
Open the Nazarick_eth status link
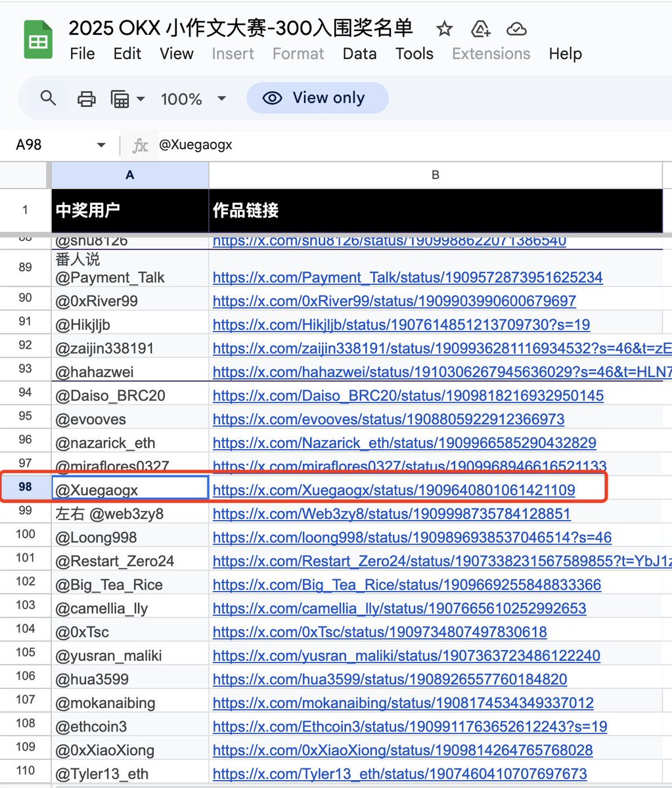click(x=405, y=443)
